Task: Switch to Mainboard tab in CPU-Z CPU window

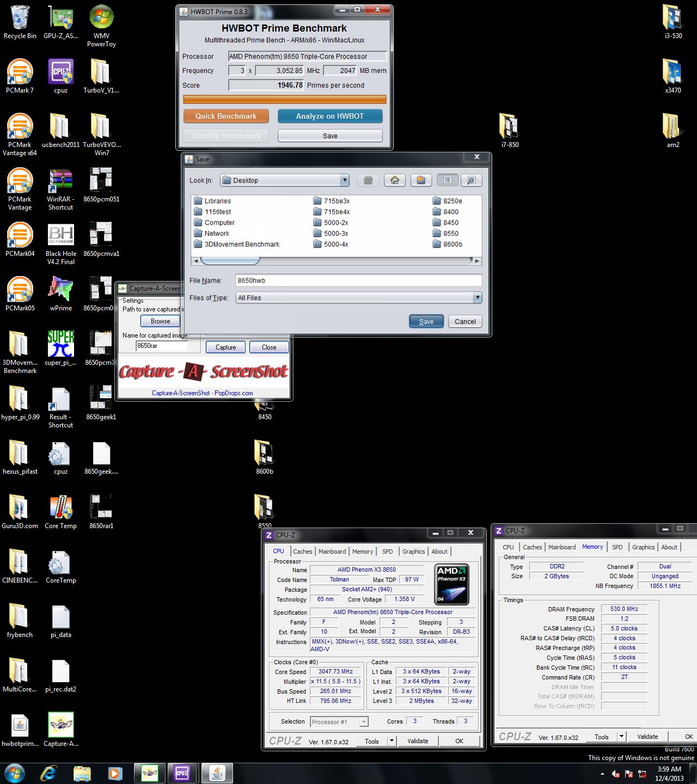Action: click(x=332, y=552)
